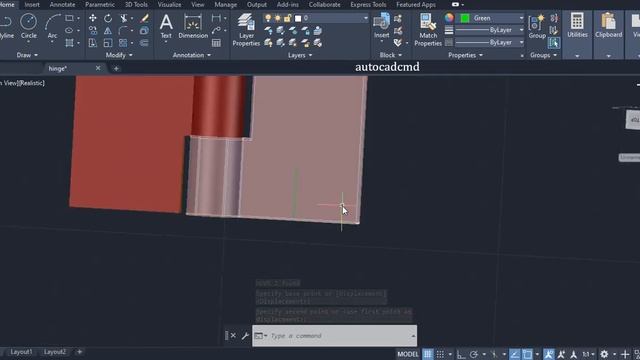Screen dimensions: 640x360
Task: Expand the Block panel
Action: [391, 55]
